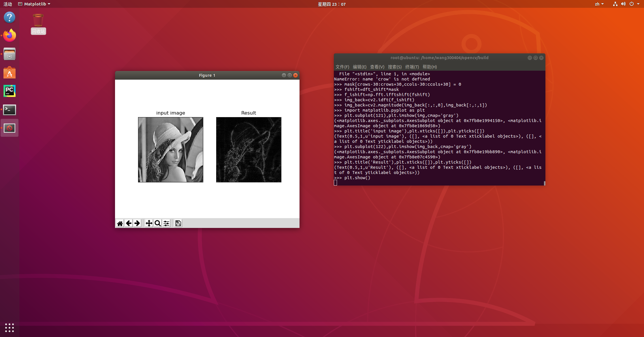This screenshot has height=337, width=644.
Task: Open the terminal 终端(T) menu
Action: 412,67
